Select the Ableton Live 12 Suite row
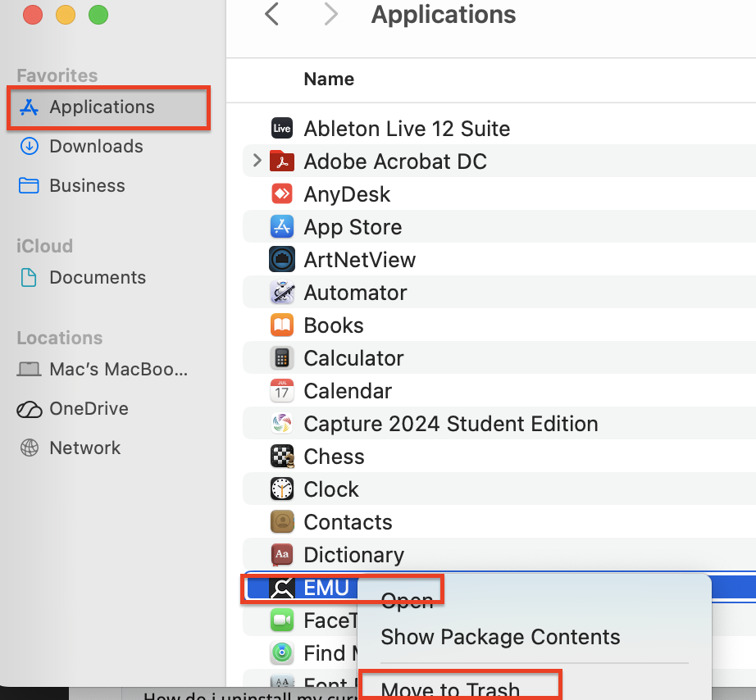The height and width of the screenshot is (700, 756). point(499,128)
